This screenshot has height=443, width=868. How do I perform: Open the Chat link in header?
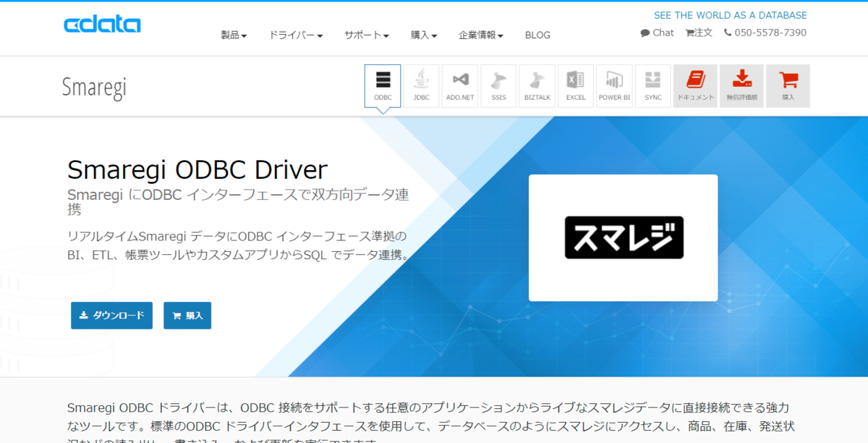[x=657, y=33]
